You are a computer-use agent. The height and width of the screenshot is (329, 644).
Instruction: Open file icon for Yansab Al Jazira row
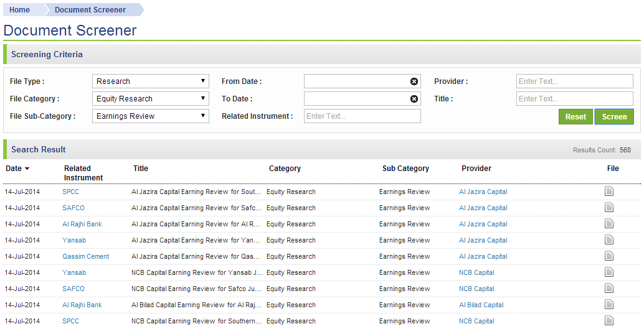coord(608,239)
